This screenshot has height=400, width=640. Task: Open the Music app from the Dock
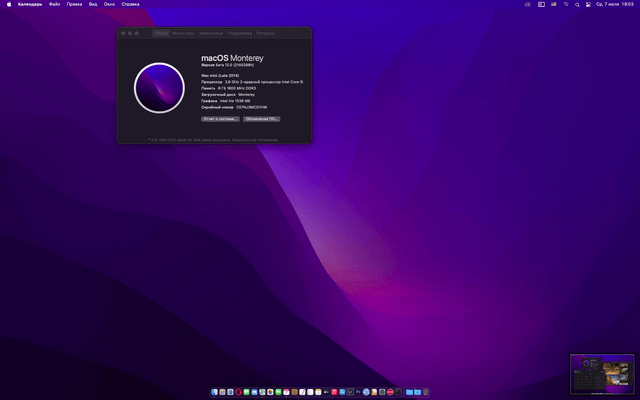[334, 392]
